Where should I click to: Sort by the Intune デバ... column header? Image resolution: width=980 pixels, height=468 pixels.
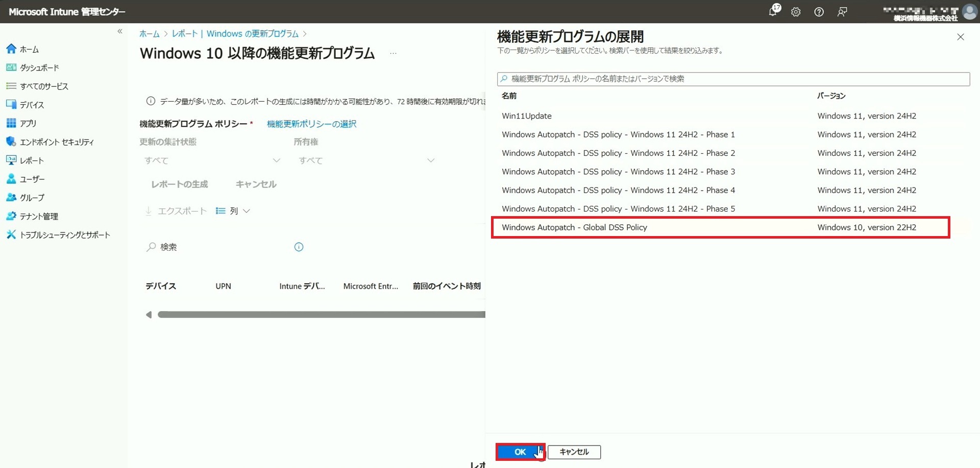tap(302, 286)
